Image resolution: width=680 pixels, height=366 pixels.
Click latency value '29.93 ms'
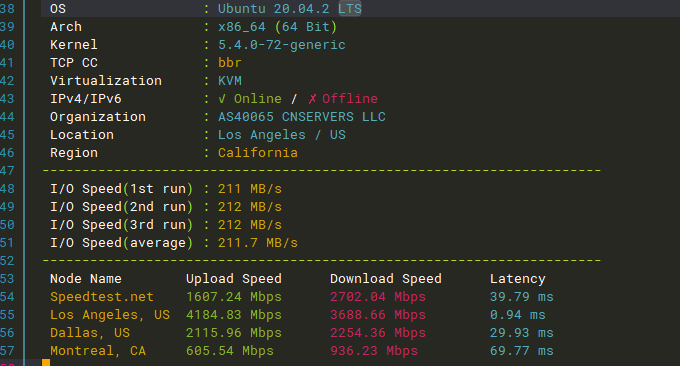click(522, 333)
